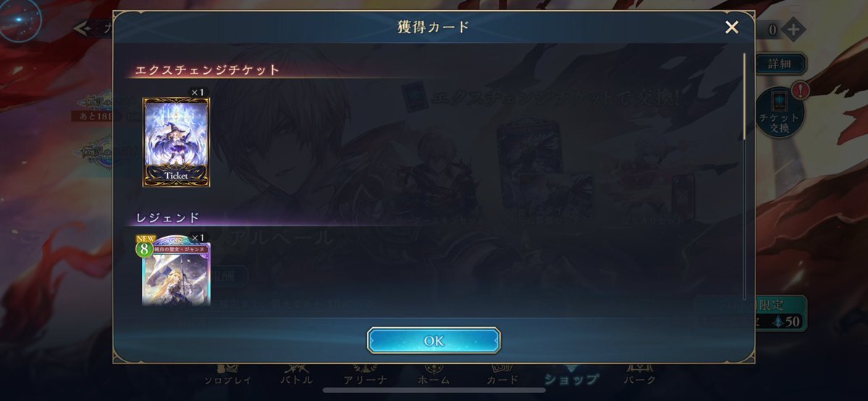Tap the glowing orb icon in corner

click(20, 20)
